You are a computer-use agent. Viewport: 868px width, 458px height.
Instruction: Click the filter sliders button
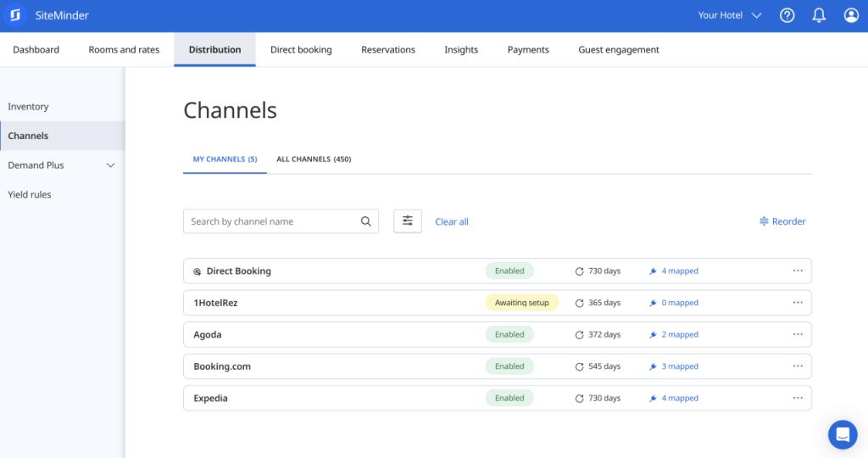[x=408, y=221]
